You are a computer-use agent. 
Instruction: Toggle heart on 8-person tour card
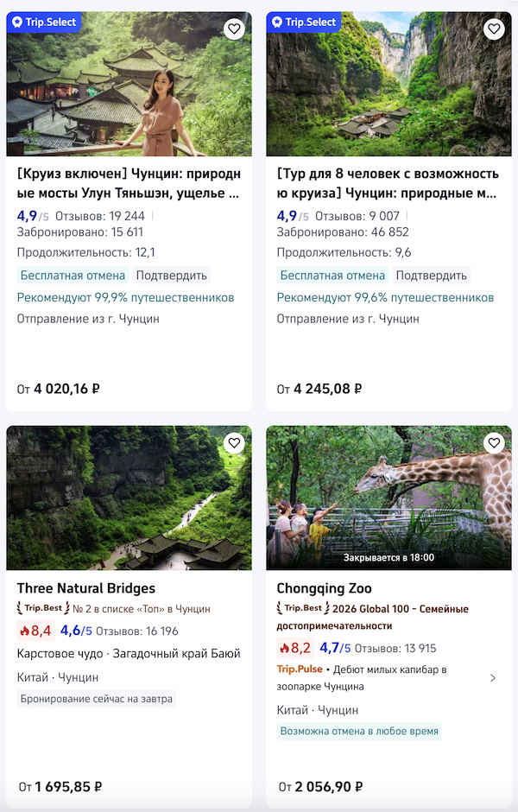click(x=494, y=29)
